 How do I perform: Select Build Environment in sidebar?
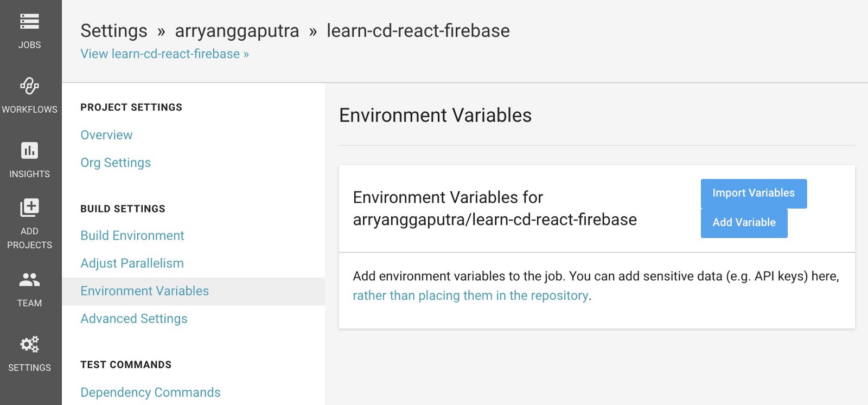click(x=132, y=235)
